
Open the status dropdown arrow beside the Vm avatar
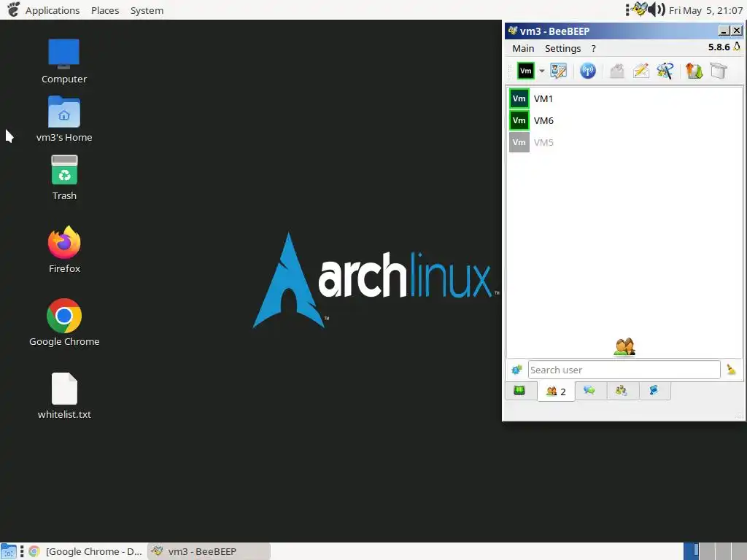pyautogui.click(x=542, y=71)
